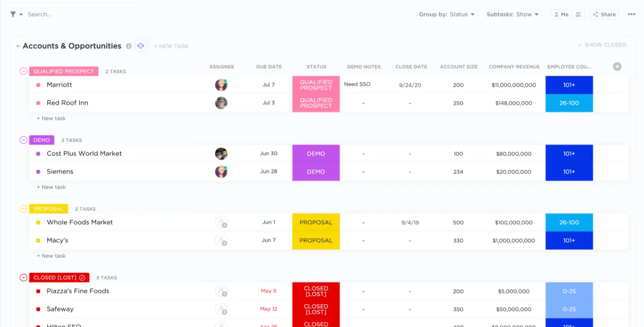Select the DEMO group label

pyautogui.click(x=42, y=140)
